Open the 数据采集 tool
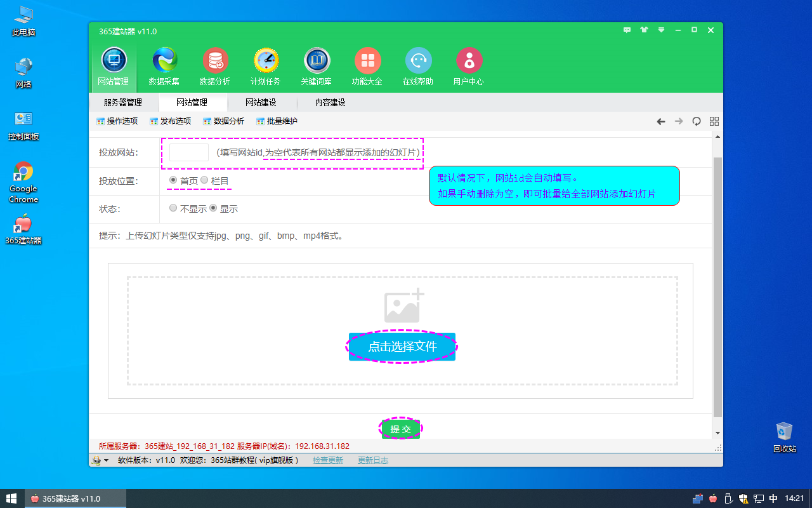812x508 pixels. point(164,67)
